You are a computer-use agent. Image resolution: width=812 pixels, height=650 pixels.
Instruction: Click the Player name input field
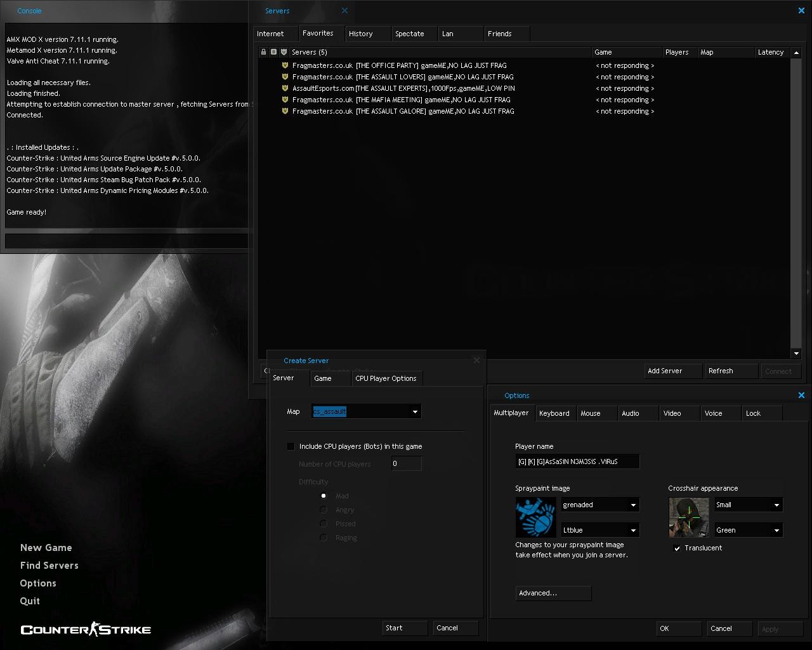pos(577,461)
